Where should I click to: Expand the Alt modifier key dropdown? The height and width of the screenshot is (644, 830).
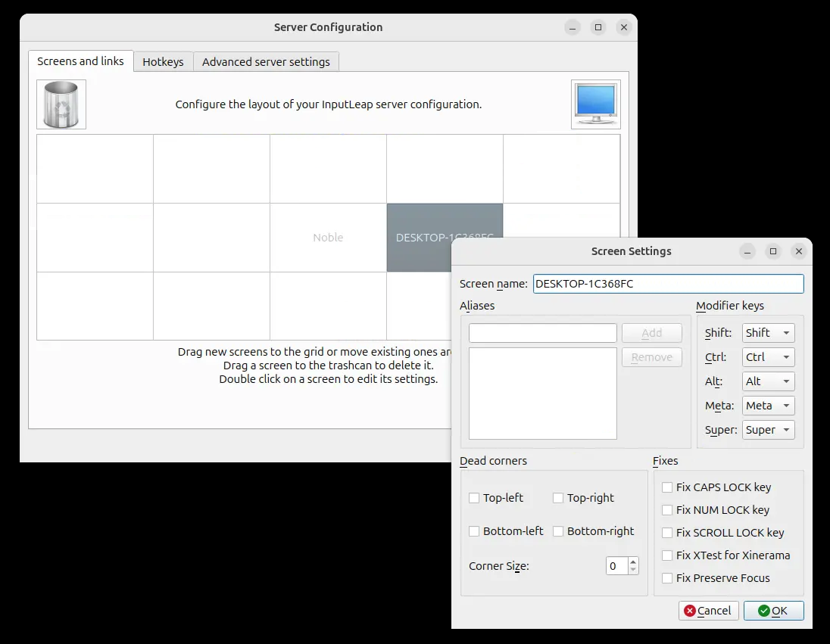(x=768, y=381)
